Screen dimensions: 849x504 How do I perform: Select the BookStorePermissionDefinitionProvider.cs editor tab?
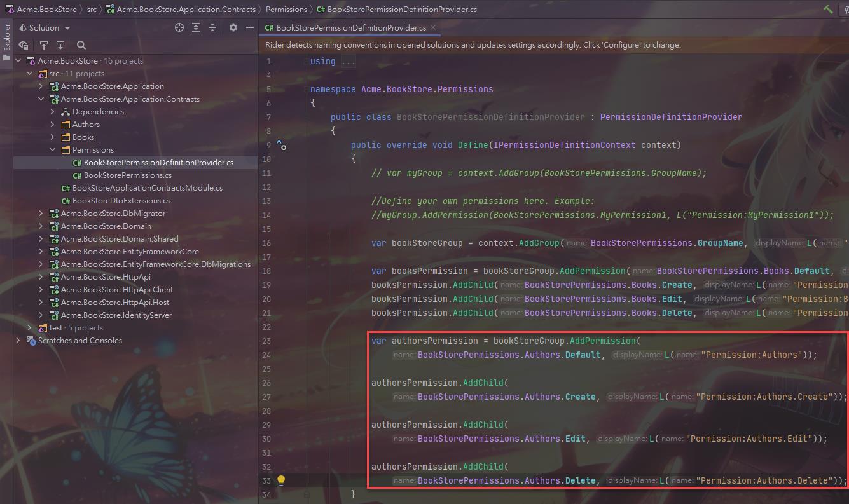point(350,28)
